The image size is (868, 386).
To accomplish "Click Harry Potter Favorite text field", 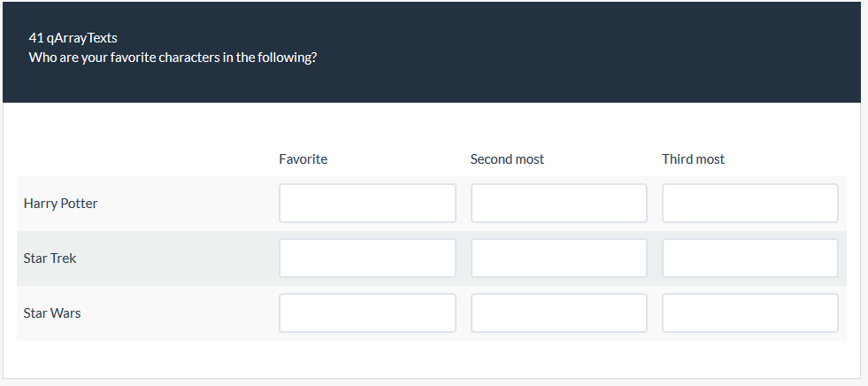I will coord(367,204).
